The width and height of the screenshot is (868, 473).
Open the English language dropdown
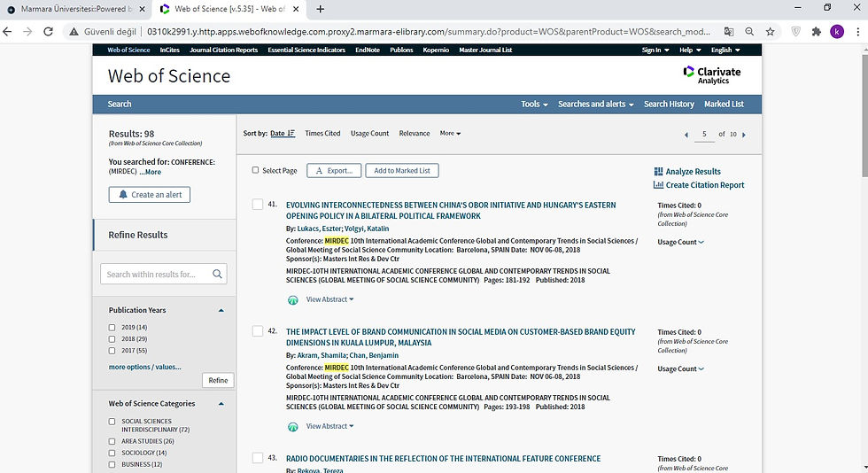pyautogui.click(x=725, y=50)
